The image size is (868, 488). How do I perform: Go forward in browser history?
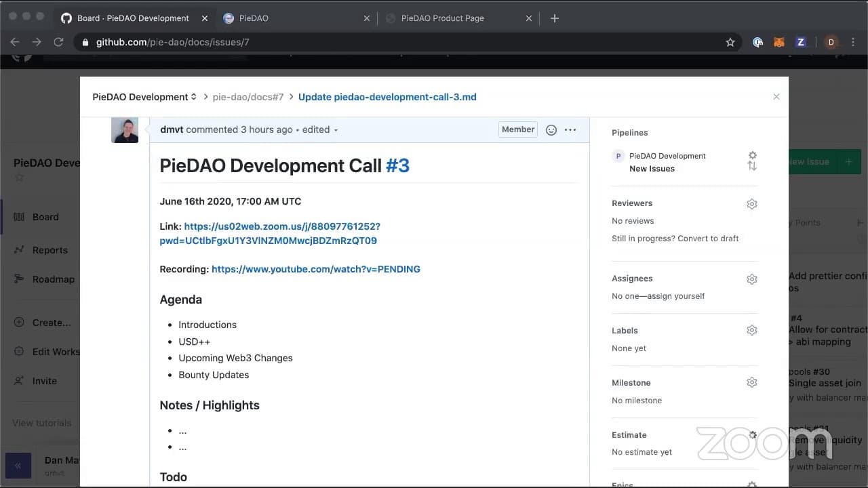click(37, 42)
